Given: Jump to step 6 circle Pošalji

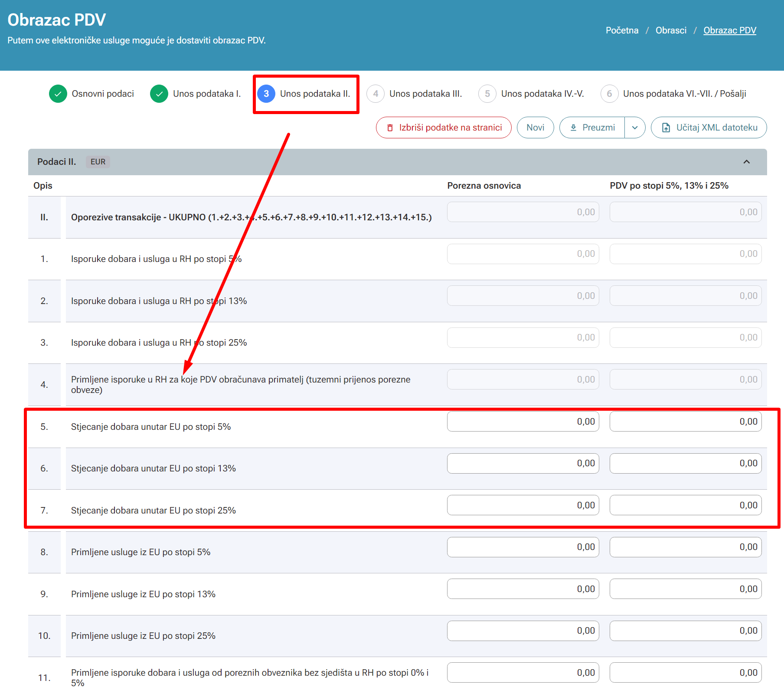Looking at the screenshot, I should tap(609, 94).
